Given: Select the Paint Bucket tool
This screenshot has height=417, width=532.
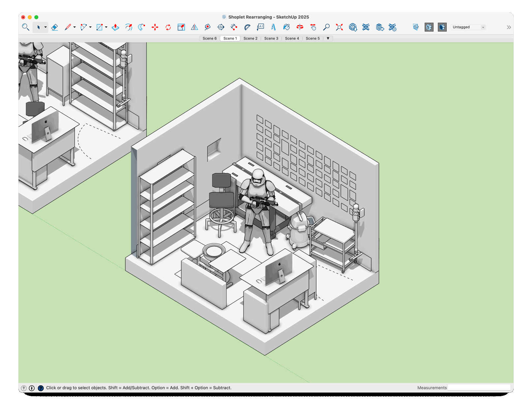Looking at the screenshot, I should point(287,27).
